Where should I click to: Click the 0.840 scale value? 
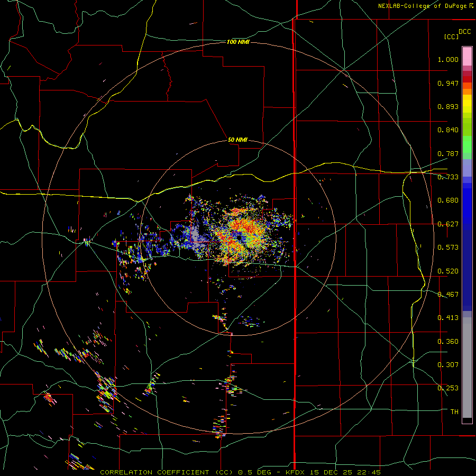point(448,130)
